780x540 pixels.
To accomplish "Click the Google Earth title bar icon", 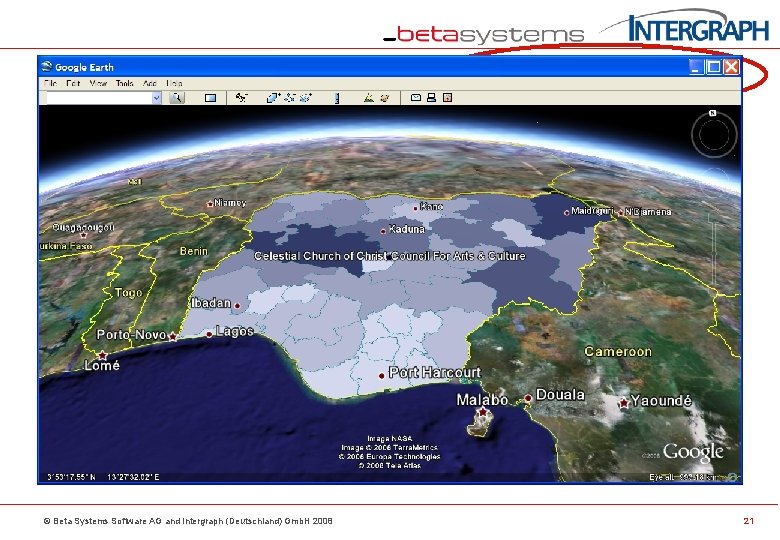I will click(47, 67).
